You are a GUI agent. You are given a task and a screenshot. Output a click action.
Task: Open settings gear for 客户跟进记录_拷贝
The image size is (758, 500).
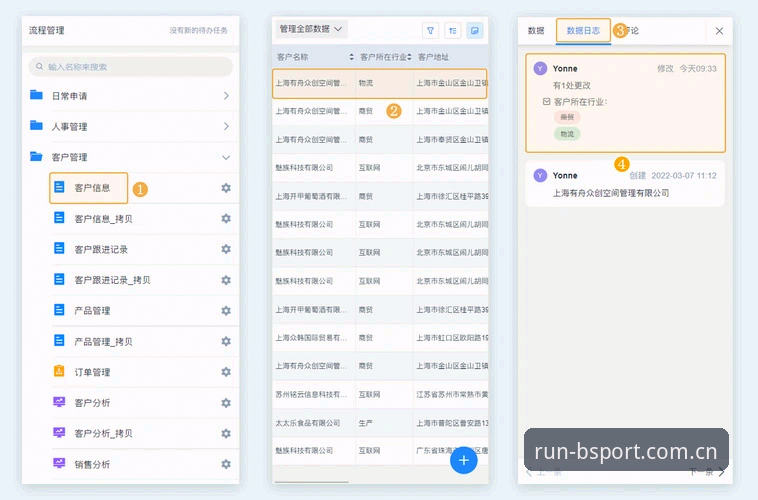click(x=226, y=280)
